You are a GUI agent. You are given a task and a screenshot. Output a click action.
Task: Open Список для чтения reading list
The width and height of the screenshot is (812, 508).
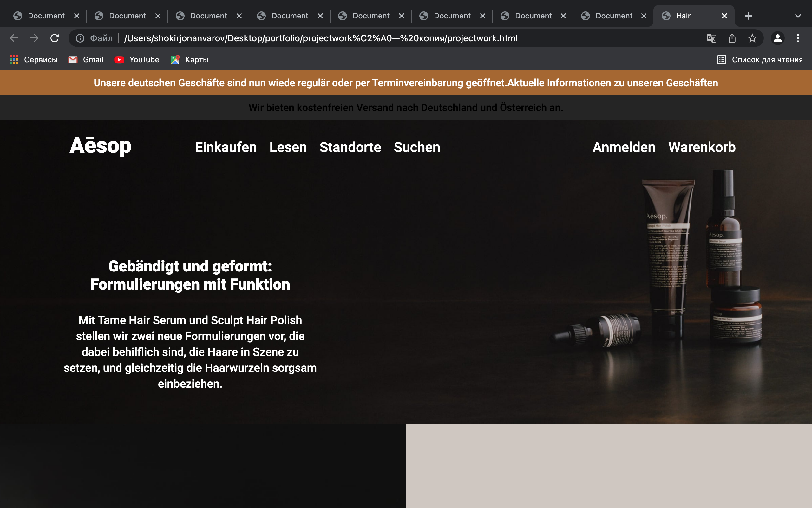coord(760,59)
